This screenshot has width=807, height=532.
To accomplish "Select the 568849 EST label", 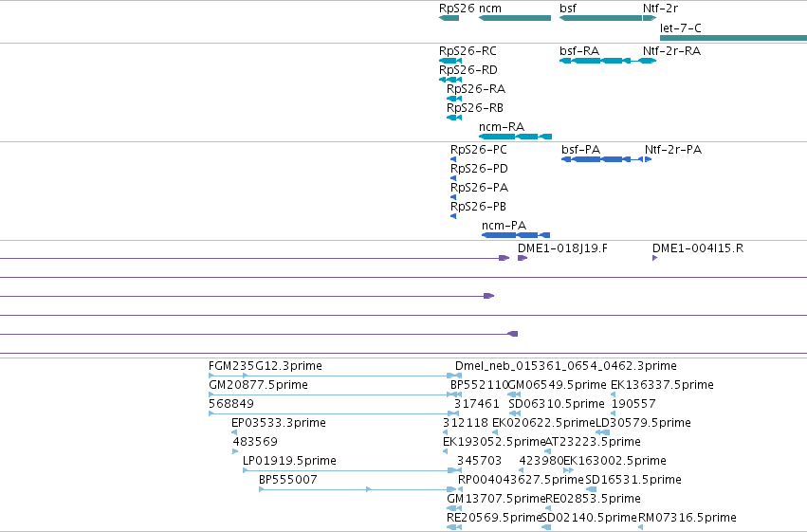I will [x=231, y=404].
